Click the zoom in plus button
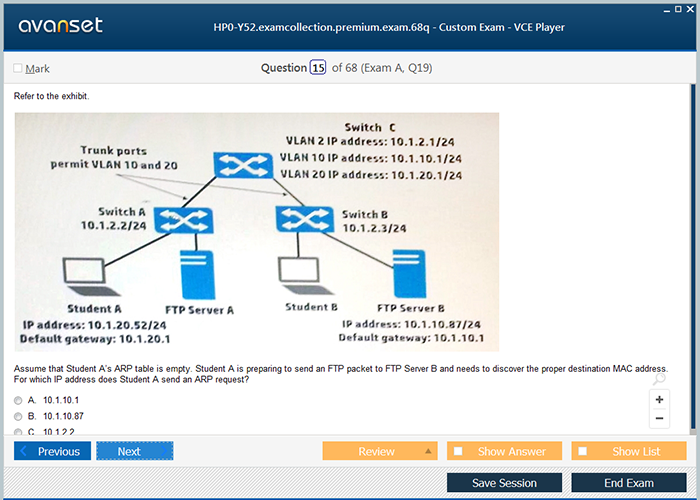Image resolution: width=700 pixels, height=500 pixels. [660, 399]
